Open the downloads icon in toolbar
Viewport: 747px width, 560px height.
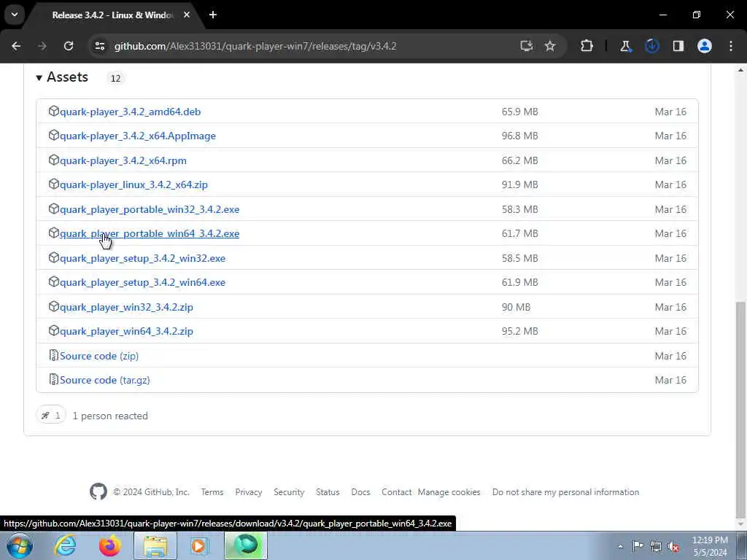pos(651,46)
